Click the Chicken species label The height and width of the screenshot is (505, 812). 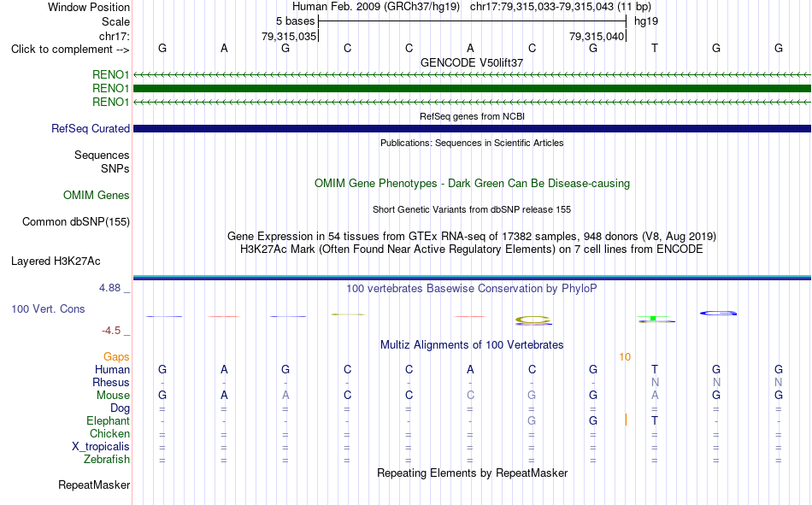coord(109,433)
